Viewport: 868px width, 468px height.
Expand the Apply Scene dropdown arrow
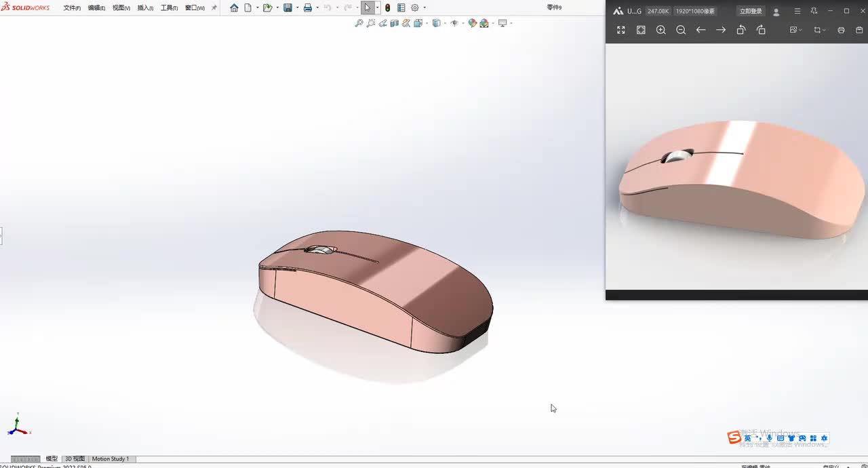[492, 23]
